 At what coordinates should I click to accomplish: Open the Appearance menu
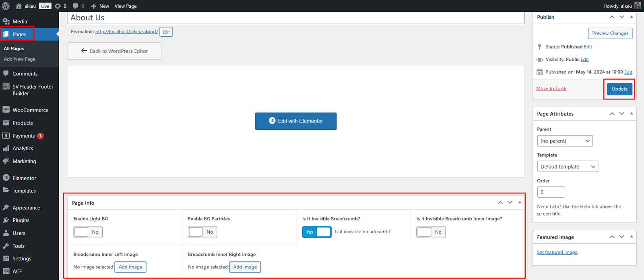pos(26,208)
